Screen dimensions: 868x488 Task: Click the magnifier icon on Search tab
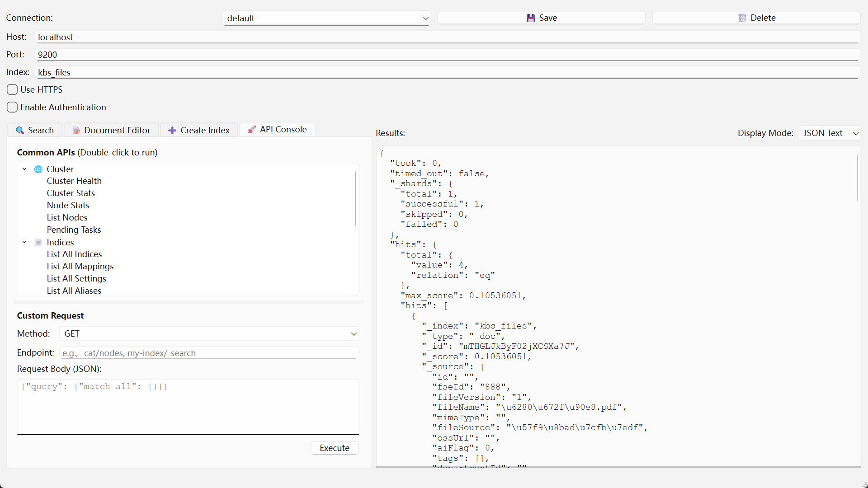coord(20,131)
